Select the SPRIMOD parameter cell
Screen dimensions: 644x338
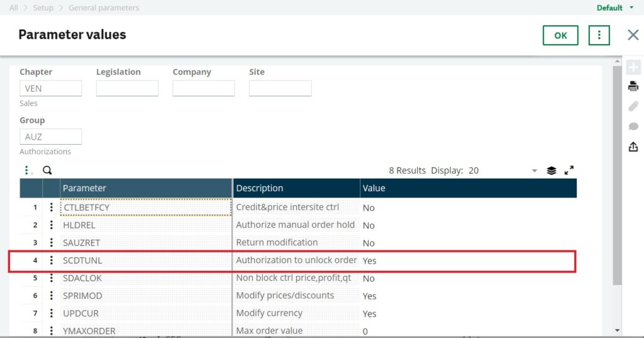pos(146,296)
